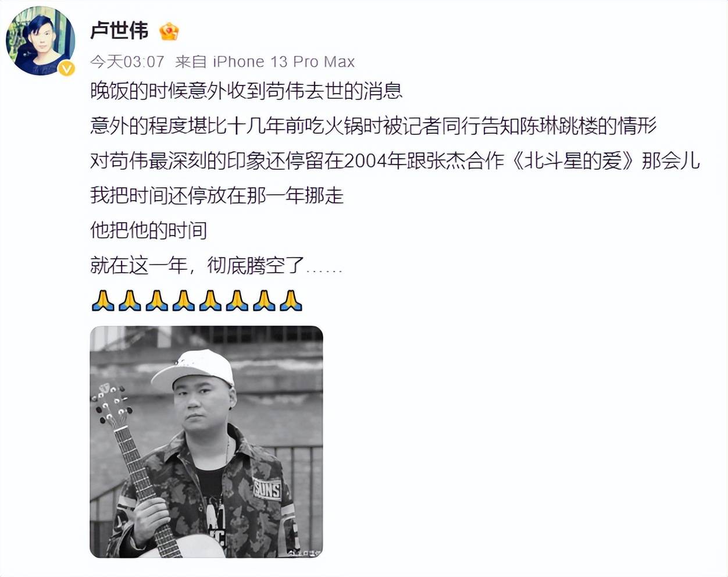728x577 pixels.
Task: Click the crown membership icon beside username
Action: point(169,31)
